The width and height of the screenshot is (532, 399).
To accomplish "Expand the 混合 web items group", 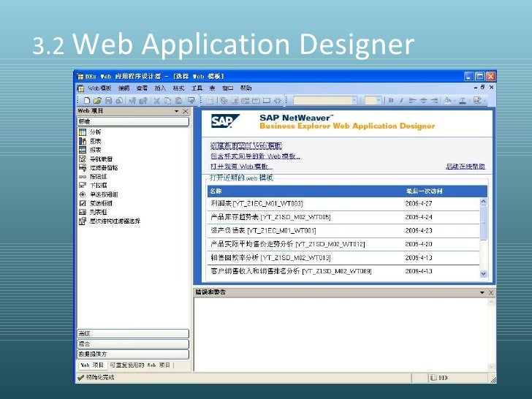I will [133, 343].
